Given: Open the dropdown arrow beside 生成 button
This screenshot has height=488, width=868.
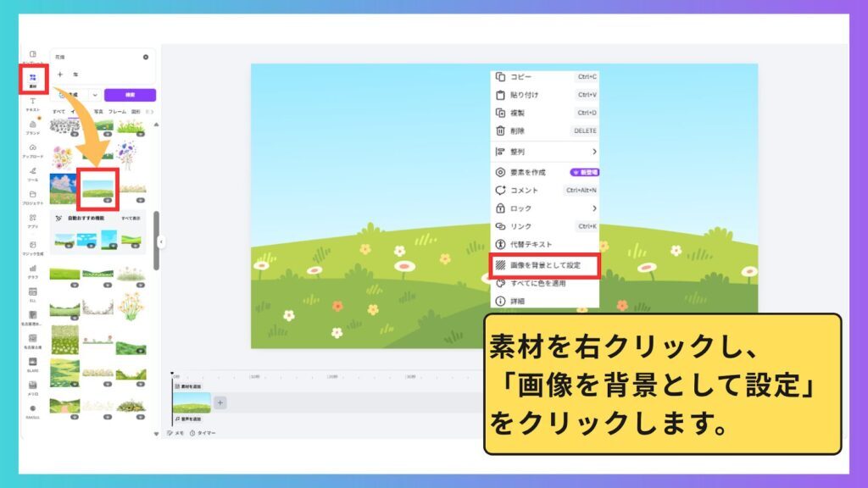Looking at the screenshot, I should click(95, 95).
